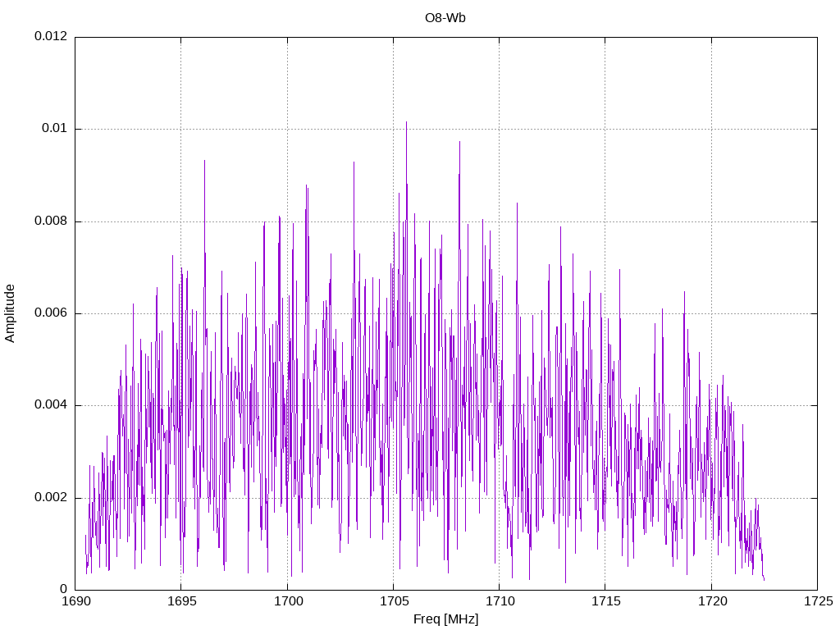Click the y-axis tick label 0.008
Screen dimensions: 840x630
[51, 221]
